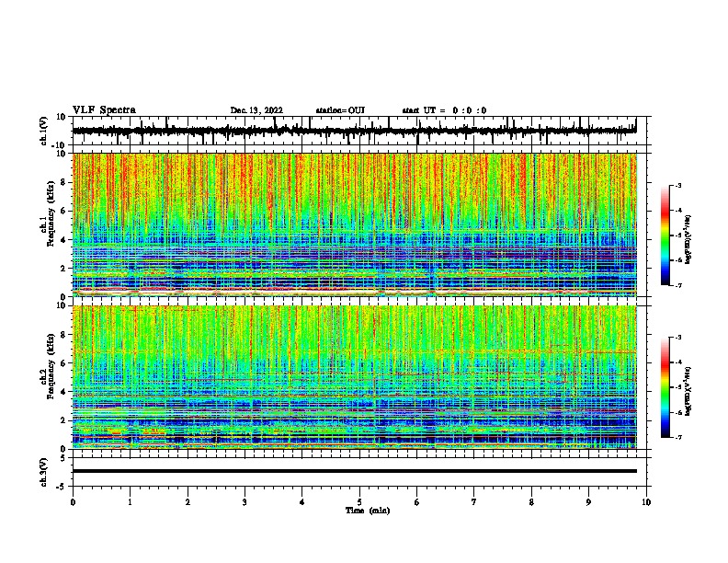Screen dimensions: 728x563
Task: Click the ch.3 flat black trace line
Action: pos(355,471)
